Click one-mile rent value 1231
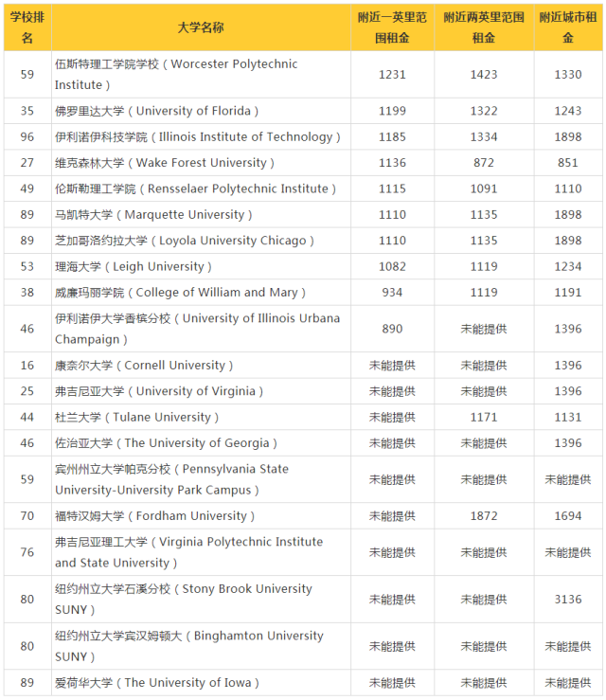The height and width of the screenshot is (700, 606). coord(392,75)
